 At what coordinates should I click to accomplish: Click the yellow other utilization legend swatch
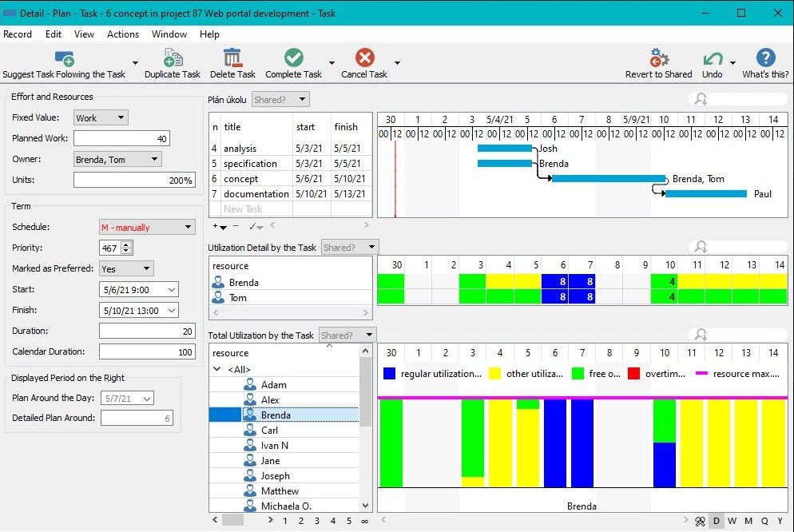click(x=494, y=374)
